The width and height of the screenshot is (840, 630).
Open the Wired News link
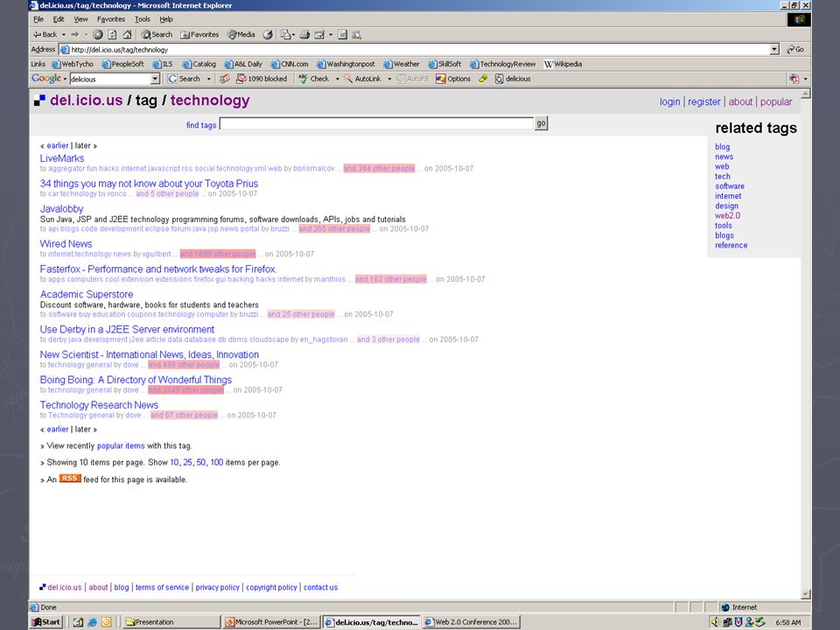coord(66,244)
